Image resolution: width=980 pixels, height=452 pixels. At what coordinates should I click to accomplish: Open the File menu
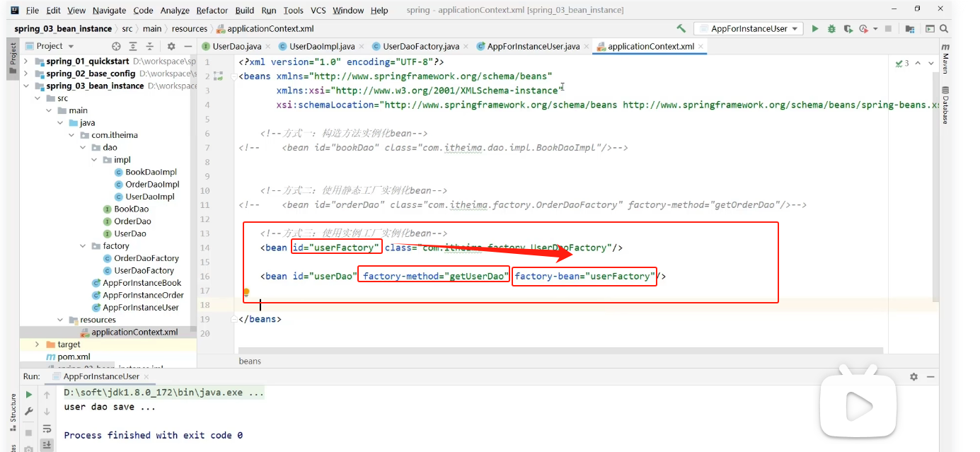coord(33,10)
